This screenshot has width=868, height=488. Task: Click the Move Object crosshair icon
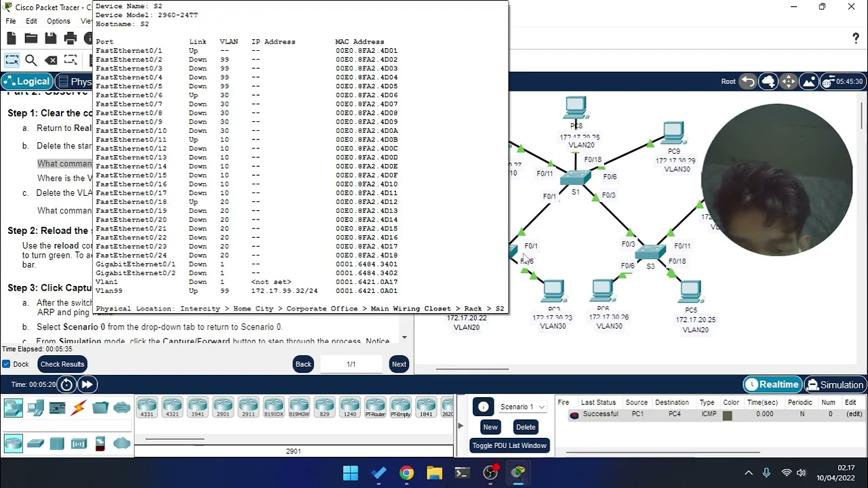[789, 81]
